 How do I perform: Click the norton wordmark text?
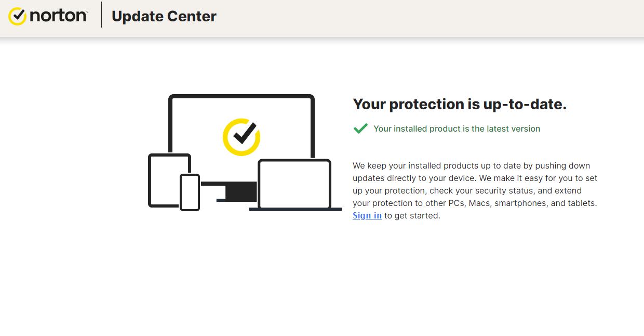(58, 16)
